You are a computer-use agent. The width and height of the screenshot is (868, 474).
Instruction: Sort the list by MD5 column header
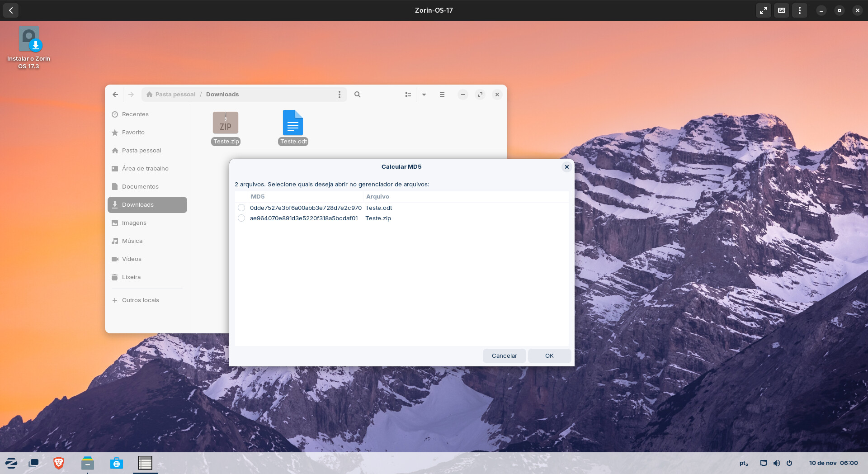click(x=258, y=196)
